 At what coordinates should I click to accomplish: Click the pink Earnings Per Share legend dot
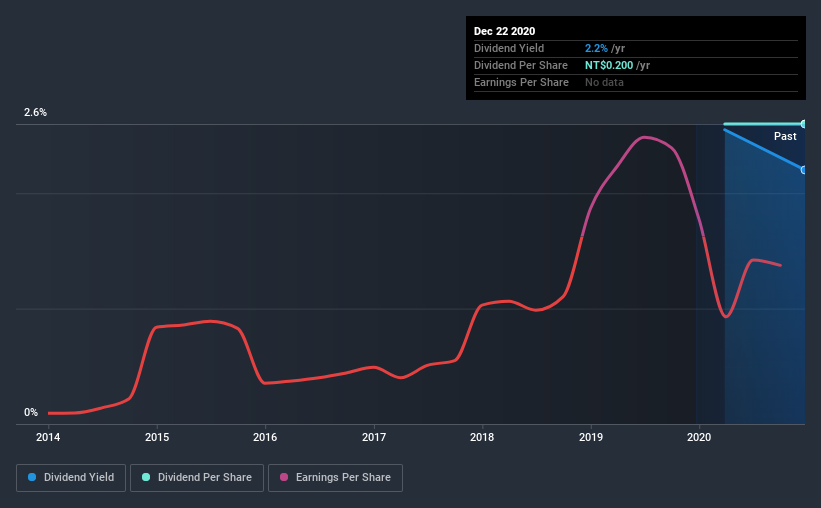tap(284, 477)
